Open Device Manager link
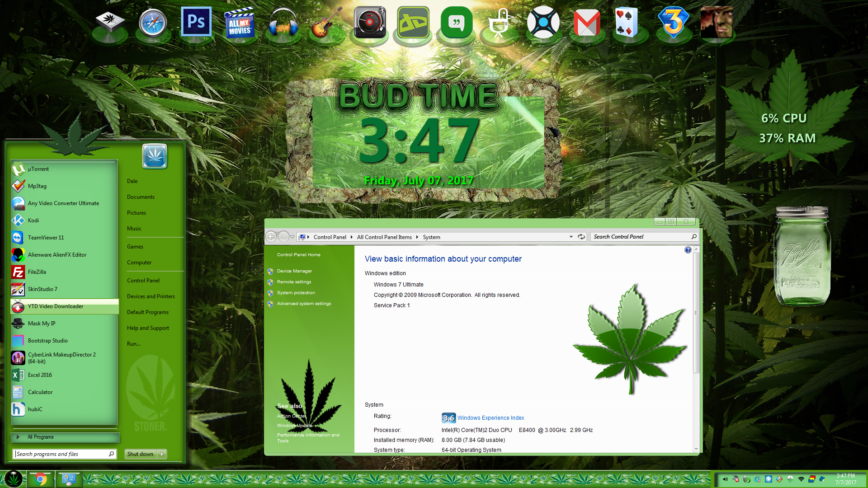 click(294, 271)
